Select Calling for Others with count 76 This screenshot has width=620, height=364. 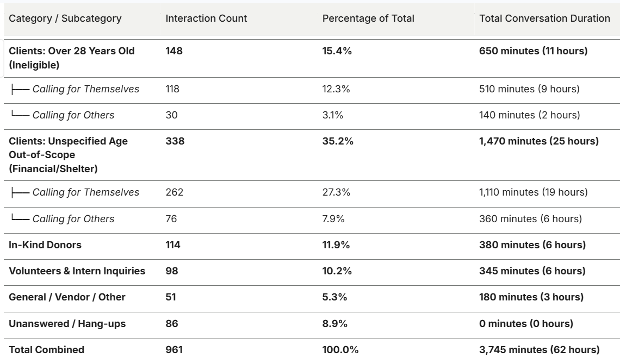pos(73,219)
